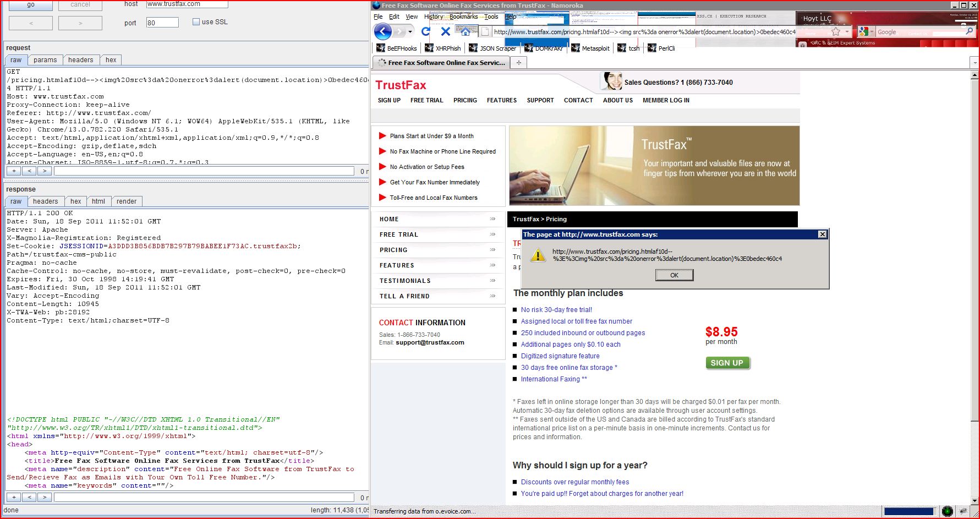Open the MEMBER LOG IN nav link
Viewport: 980px width, 519px height.
(666, 100)
